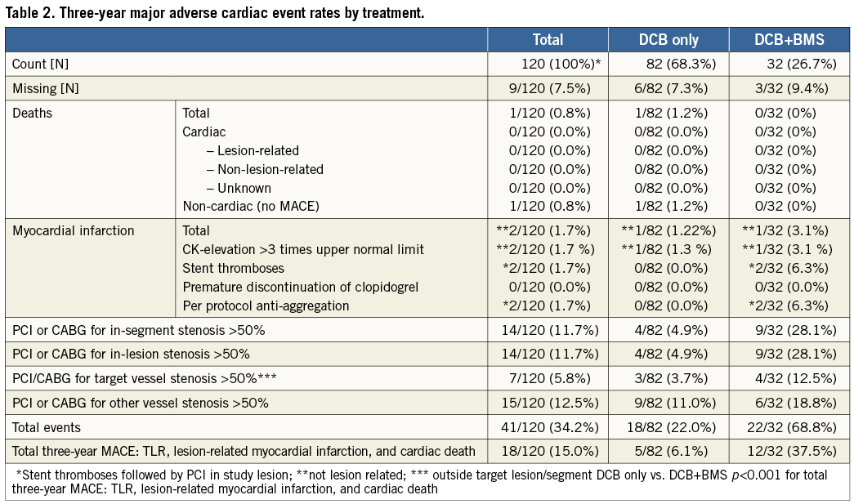Screen dimensions: 854x504
Task: Click the Table 2 caption title
Action: click(216, 12)
